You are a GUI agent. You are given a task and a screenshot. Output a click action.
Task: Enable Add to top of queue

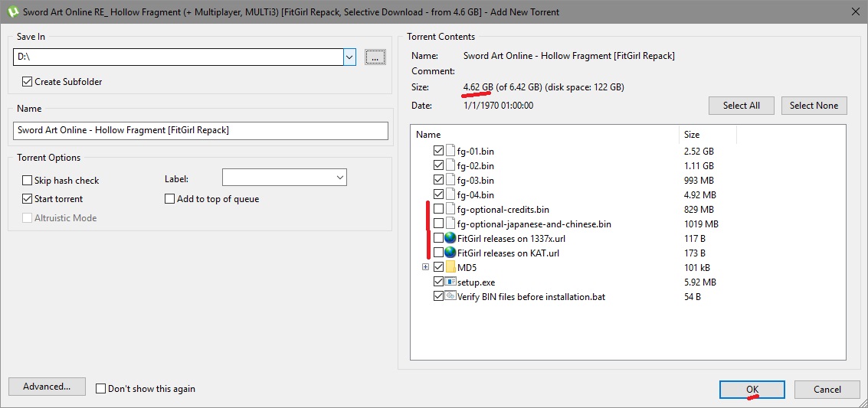169,198
